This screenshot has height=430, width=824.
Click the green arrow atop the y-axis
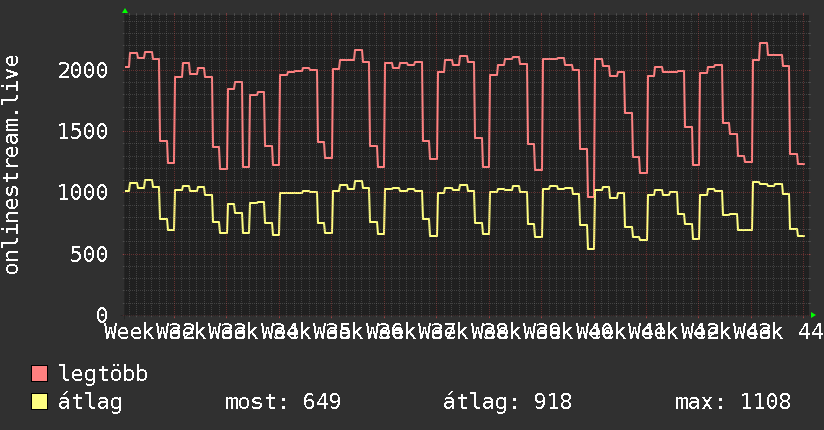[125, 11]
